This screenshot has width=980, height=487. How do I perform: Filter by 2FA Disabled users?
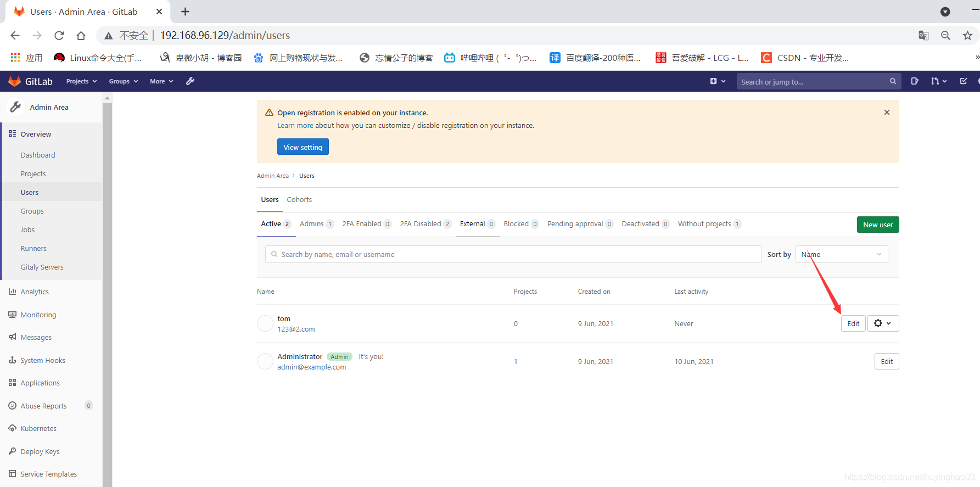tap(425, 224)
